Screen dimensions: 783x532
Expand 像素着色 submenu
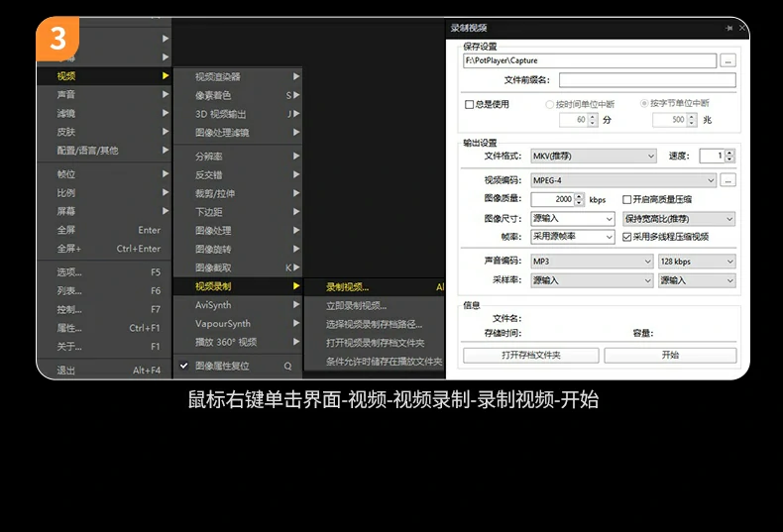tap(238, 95)
